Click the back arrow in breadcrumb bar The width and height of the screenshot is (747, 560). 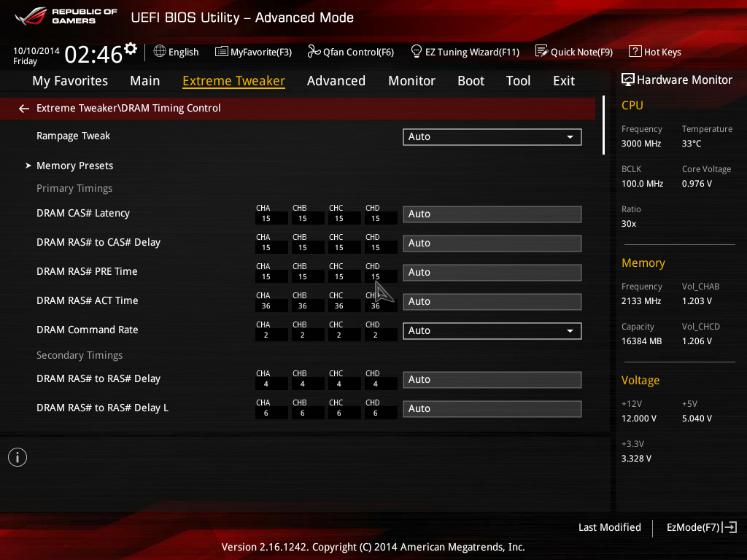coord(24,109)
